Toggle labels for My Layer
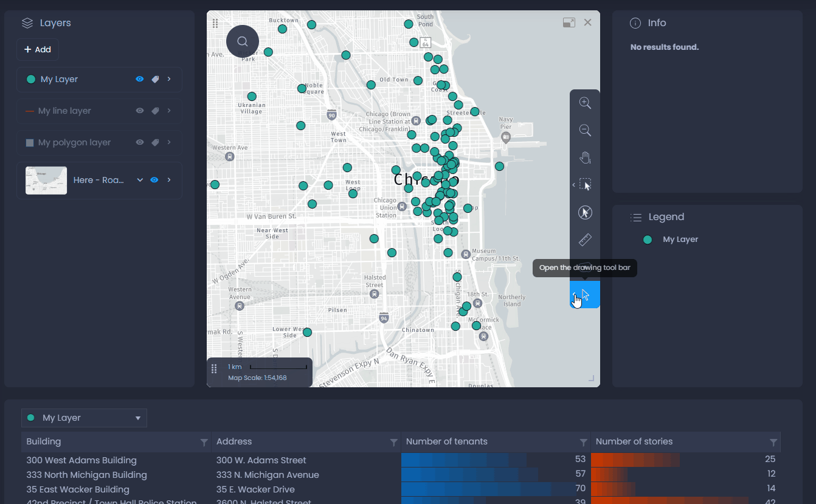The width and height of the screenshot is (816, 504). click(155, 79)
